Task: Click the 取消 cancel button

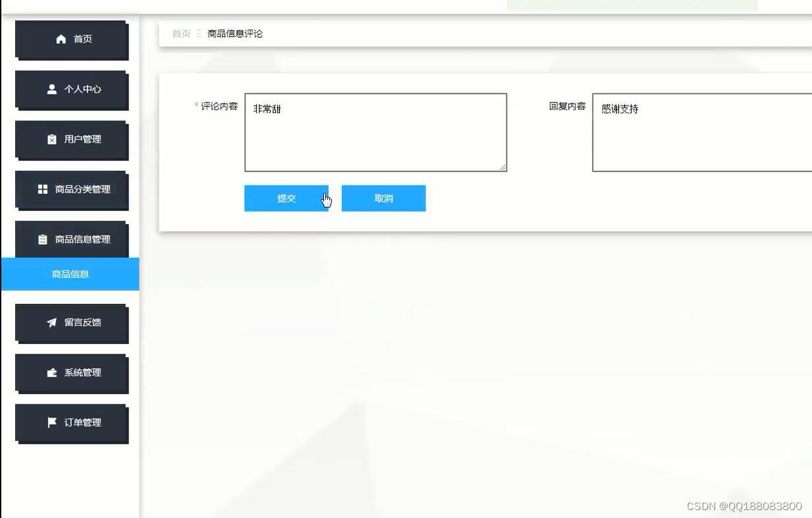Action: tap(383, 198)
